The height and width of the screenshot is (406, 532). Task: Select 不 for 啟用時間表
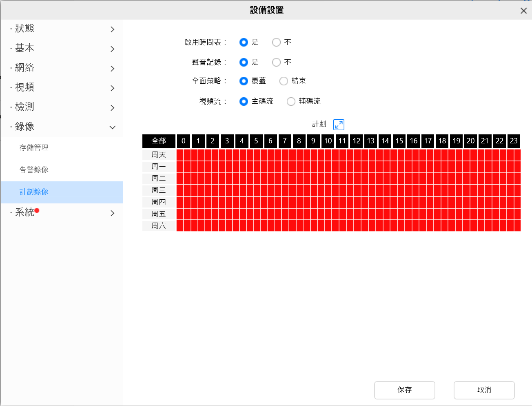(276, 42)
